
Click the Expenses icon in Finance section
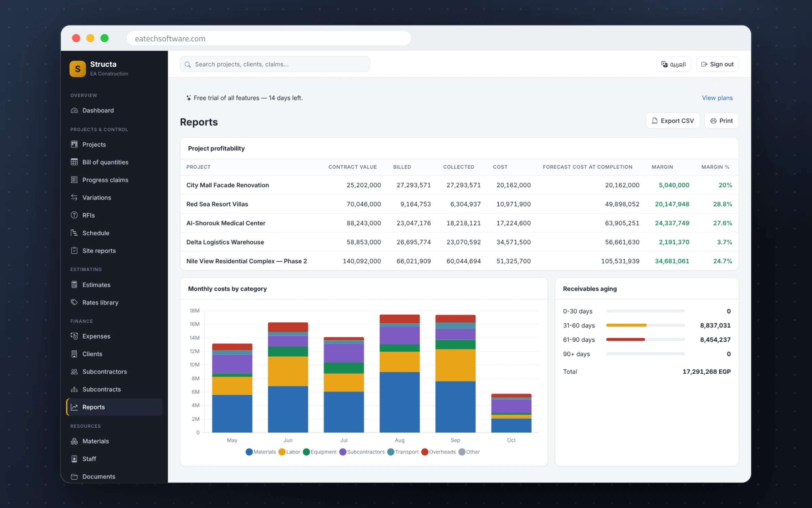coord(74,336)
